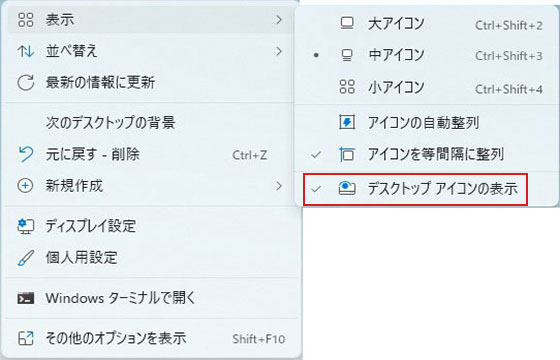Click the grid icon beside 表示
The height and width of the screenshot is (360, 560).
pos(26,20)
